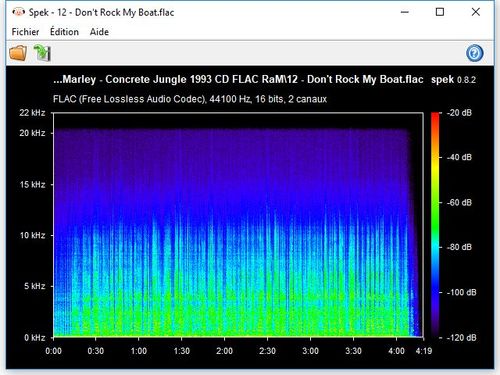
Task: Click the 5 kHz axis label
Action: (34, 286)
